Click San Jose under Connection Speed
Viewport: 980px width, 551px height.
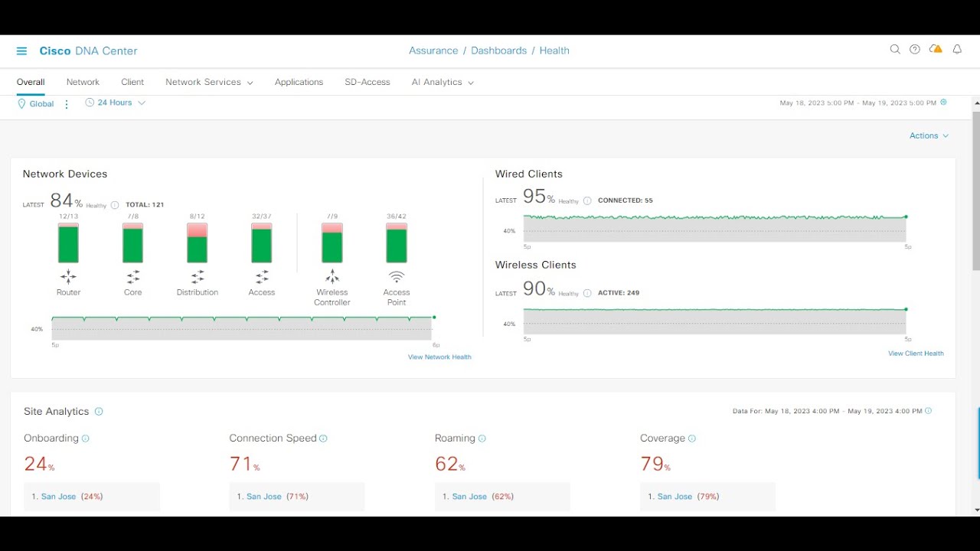(x=264, y=497)
